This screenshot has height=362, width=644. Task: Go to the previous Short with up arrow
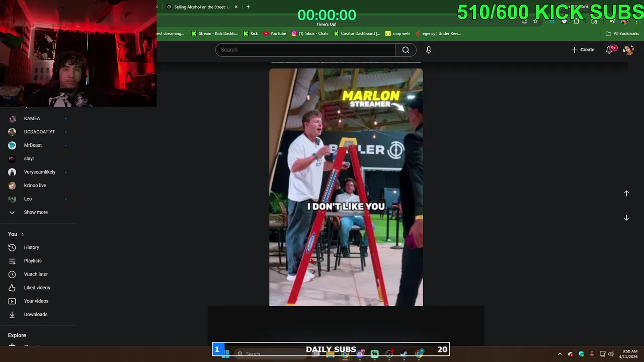click(626, 194)
